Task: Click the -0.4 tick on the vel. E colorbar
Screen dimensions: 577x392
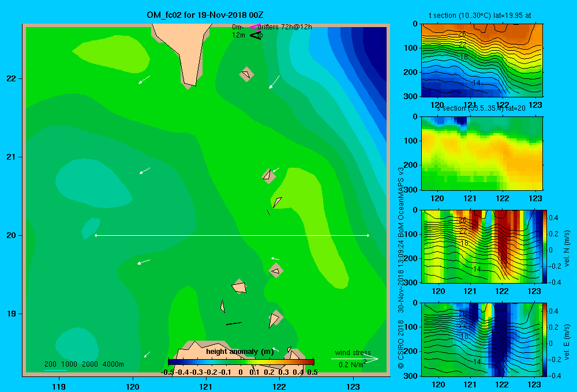Action: pyautogui.click(x=554, y=375)
